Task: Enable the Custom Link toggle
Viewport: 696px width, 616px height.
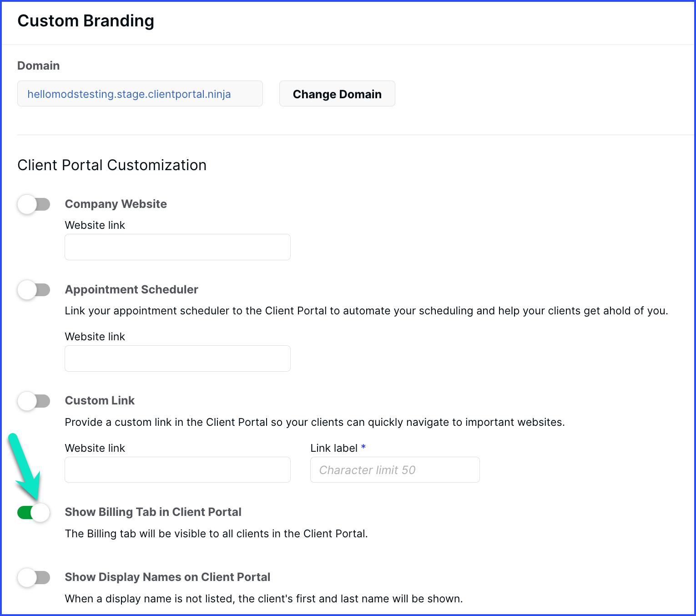Action: coord(34,401)
